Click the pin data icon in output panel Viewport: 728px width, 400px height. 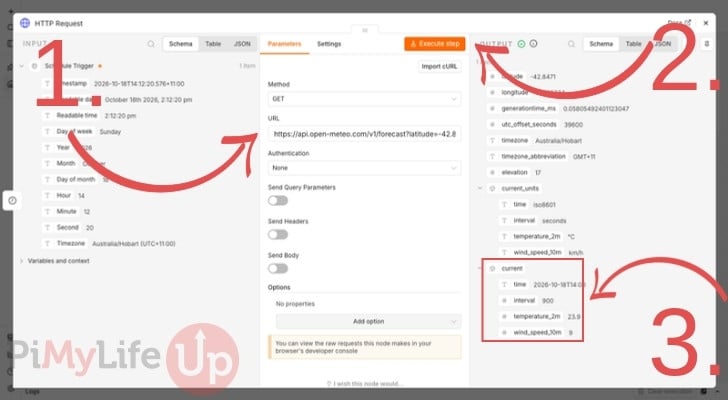[x=707, y=44]
